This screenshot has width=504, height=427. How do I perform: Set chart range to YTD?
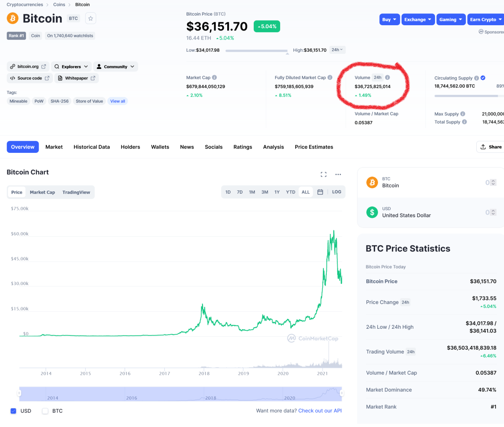pyautogui.click(x=291, y=192)
